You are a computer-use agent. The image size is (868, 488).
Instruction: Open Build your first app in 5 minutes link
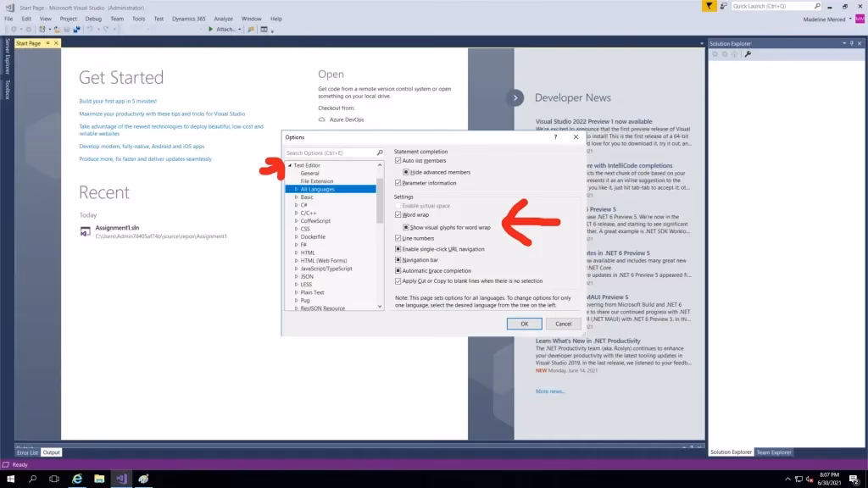pyautogui.click(x=118, y=102)
